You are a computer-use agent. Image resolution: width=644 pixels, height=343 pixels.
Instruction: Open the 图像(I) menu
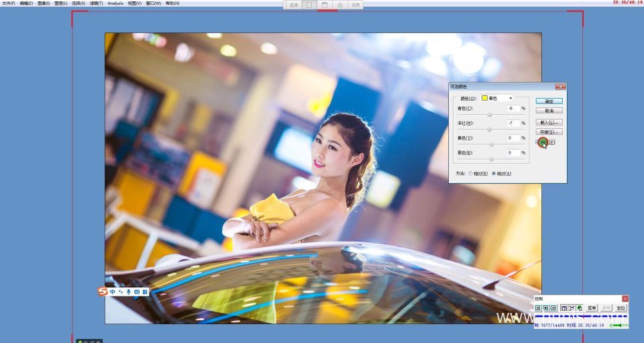click(x=44, y=3)
